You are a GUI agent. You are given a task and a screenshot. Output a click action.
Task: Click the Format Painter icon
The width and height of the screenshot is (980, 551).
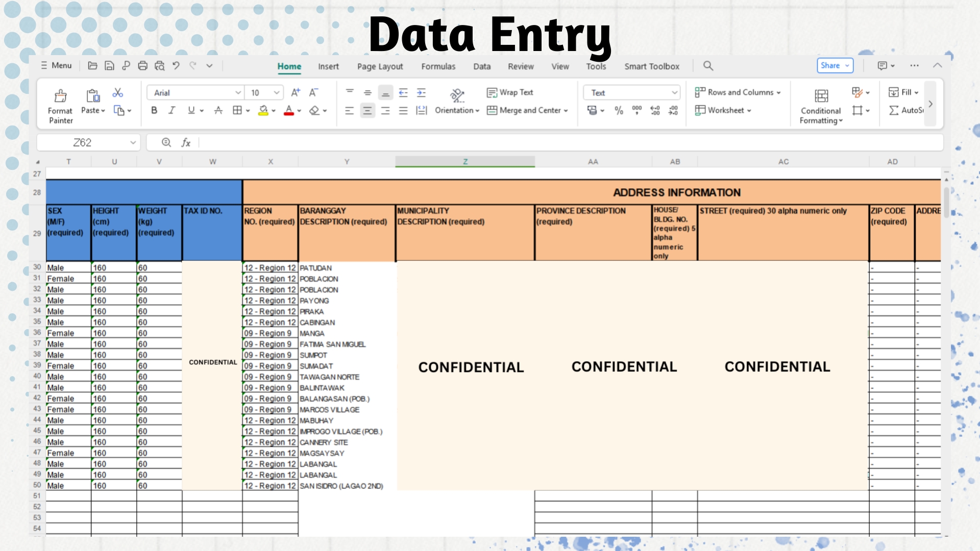(60, 96)
